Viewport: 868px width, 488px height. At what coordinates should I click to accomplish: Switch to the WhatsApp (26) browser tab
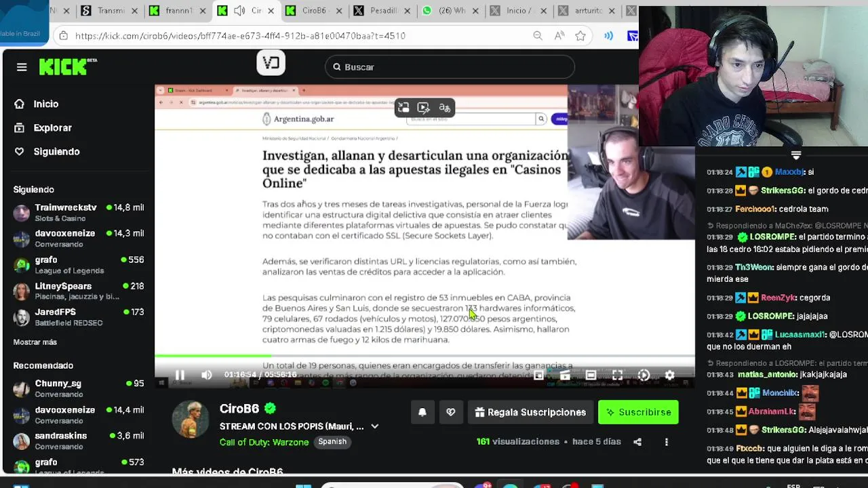[449, 11]
